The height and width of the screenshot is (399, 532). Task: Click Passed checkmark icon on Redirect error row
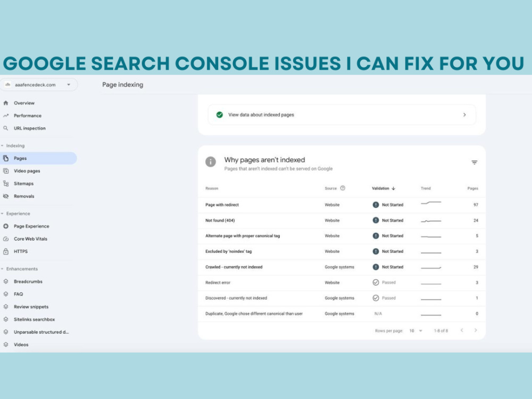(x=376, y=282)
